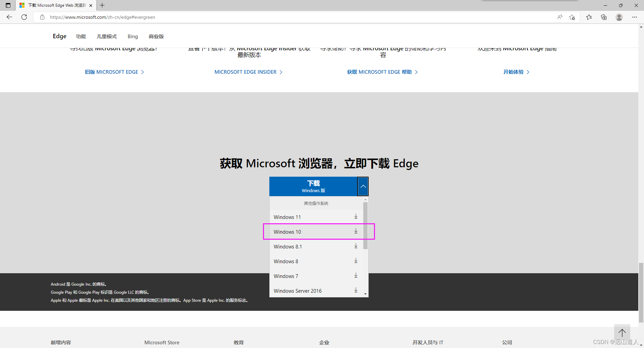644x348 pixels.
Task: Open the Read aloud feature
Action: pos(560,17)
